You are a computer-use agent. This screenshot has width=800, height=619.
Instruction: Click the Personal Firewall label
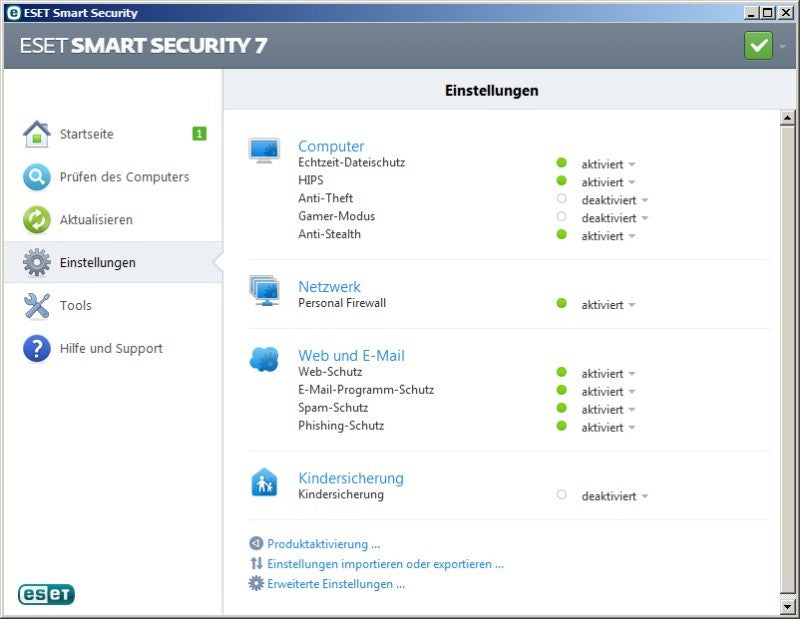pyautogui.click(x=342, y=303)
